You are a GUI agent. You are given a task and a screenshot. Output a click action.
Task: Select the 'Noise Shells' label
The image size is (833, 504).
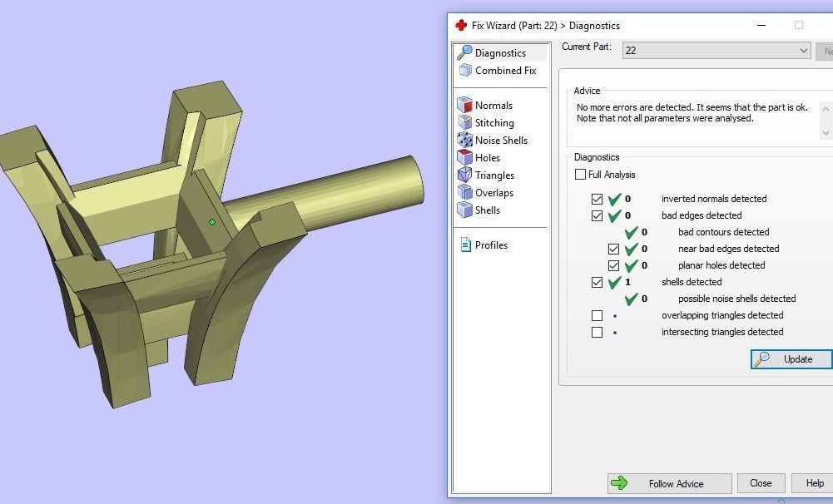[x=502, y=141]
